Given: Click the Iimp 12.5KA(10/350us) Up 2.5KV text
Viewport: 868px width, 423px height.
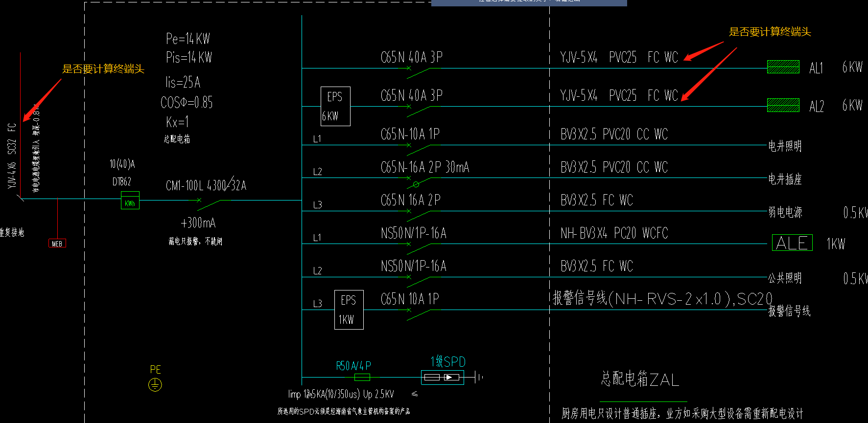Looking at the screenshot, I should pos(341,394).
